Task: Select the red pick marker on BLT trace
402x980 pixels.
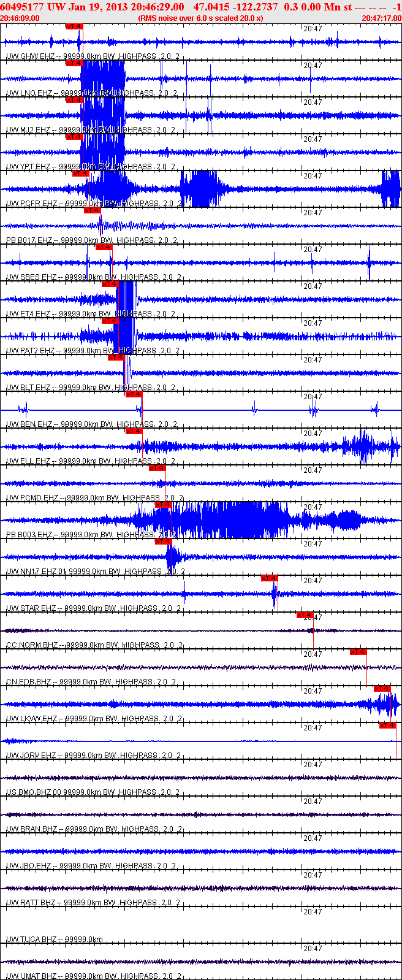Action: (116, 358)
